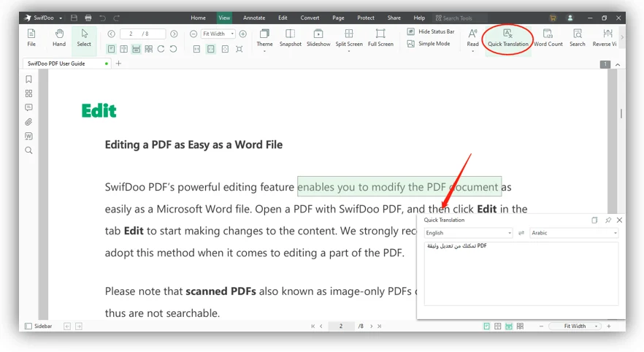Enter Full Screen mode

pyautogui.click(x=380, y=38)
